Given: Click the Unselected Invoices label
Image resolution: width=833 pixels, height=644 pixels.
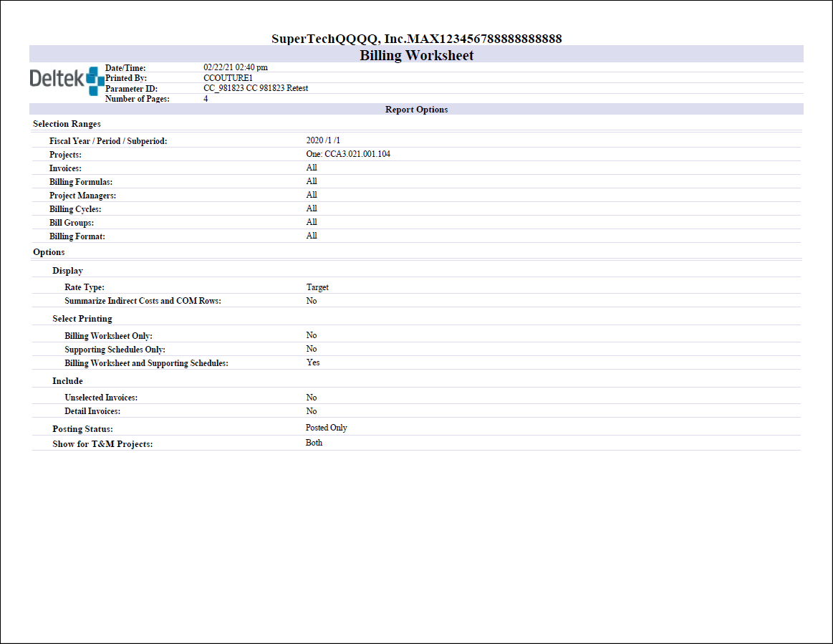Looking at the screenshot, I should (101, 398).
